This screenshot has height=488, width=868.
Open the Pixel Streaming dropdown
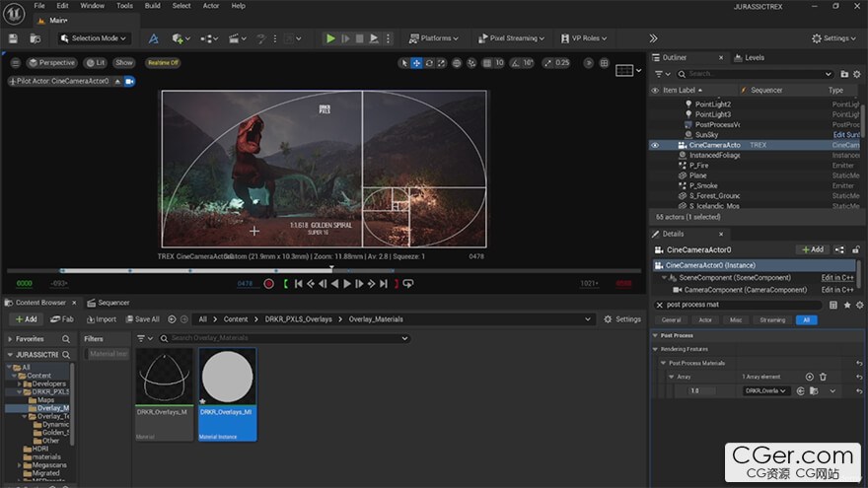click(511, 38)
